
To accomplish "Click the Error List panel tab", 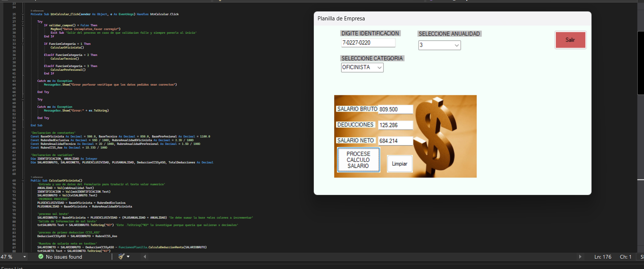I will [x=12, y=268].
